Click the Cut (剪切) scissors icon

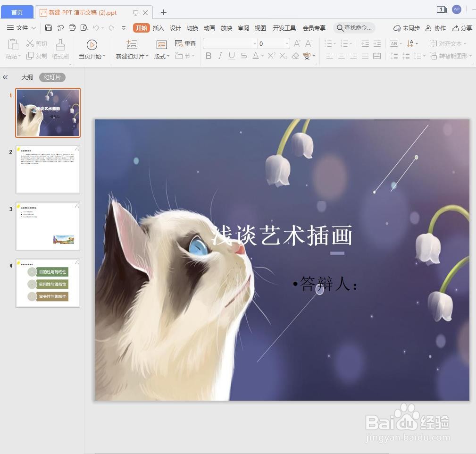point(30,43)
